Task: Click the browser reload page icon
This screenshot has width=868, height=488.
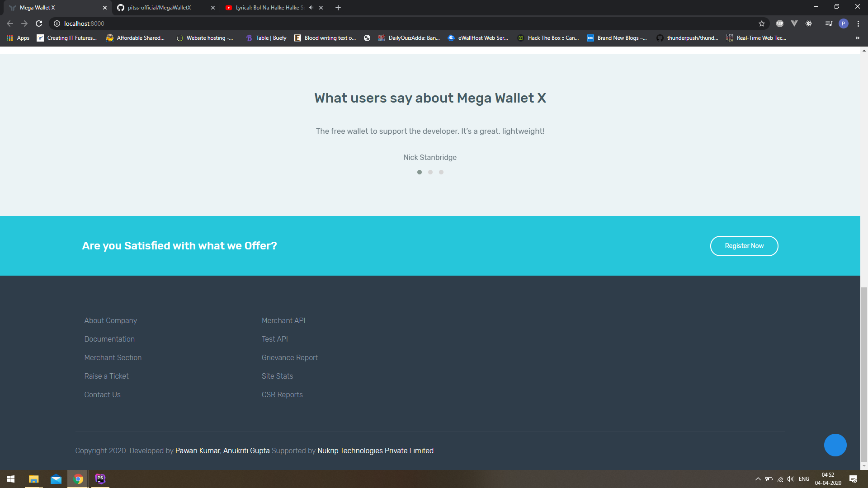Action: (x=39, y=23)
